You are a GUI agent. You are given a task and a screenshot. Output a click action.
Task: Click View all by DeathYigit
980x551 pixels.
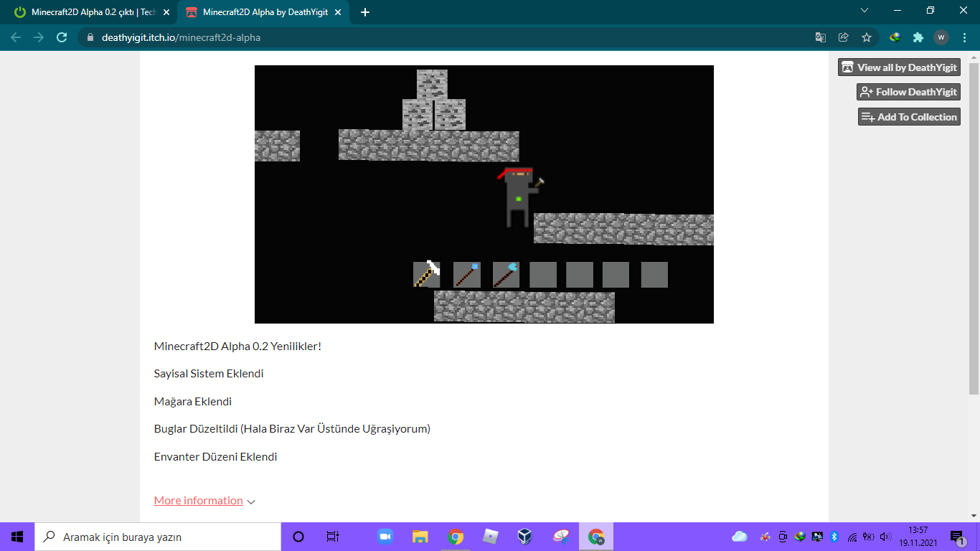tap(900, 67)
